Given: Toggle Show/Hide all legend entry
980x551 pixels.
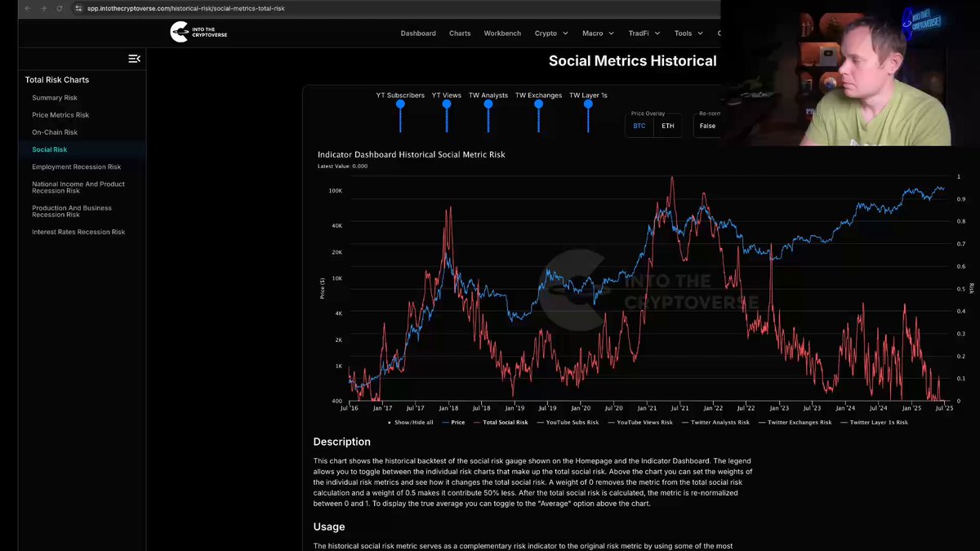Looking at the screenshot, I should point(411,423).
